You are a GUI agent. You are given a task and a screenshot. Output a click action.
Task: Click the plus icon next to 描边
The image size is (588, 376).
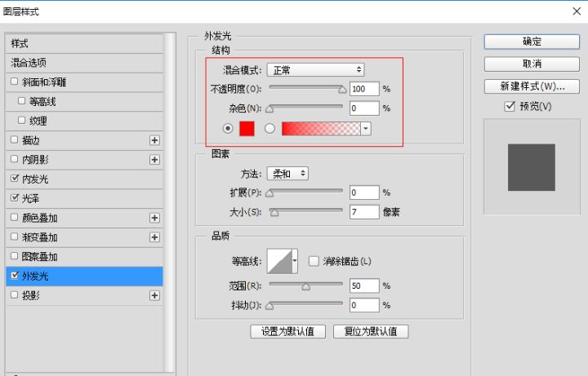click(154, 140)
